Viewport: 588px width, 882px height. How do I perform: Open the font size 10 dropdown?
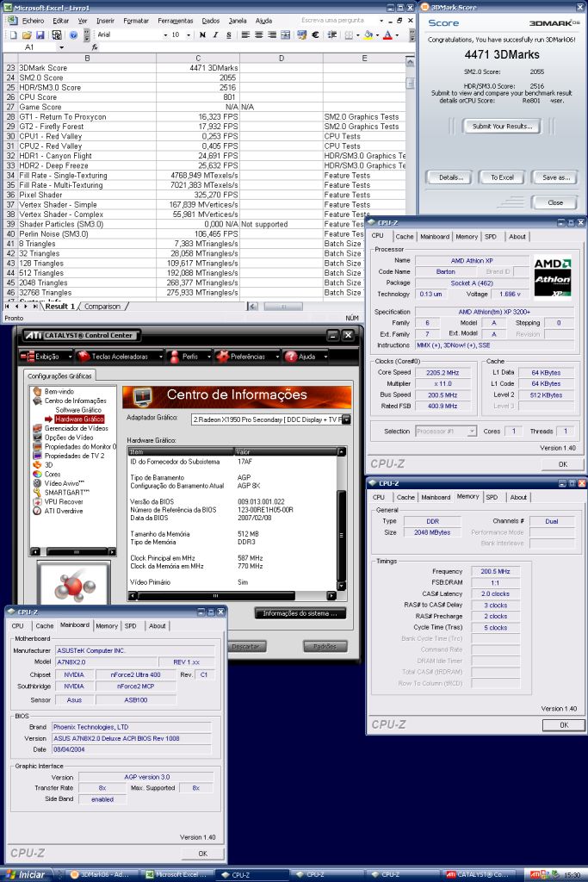pos(188,34)
